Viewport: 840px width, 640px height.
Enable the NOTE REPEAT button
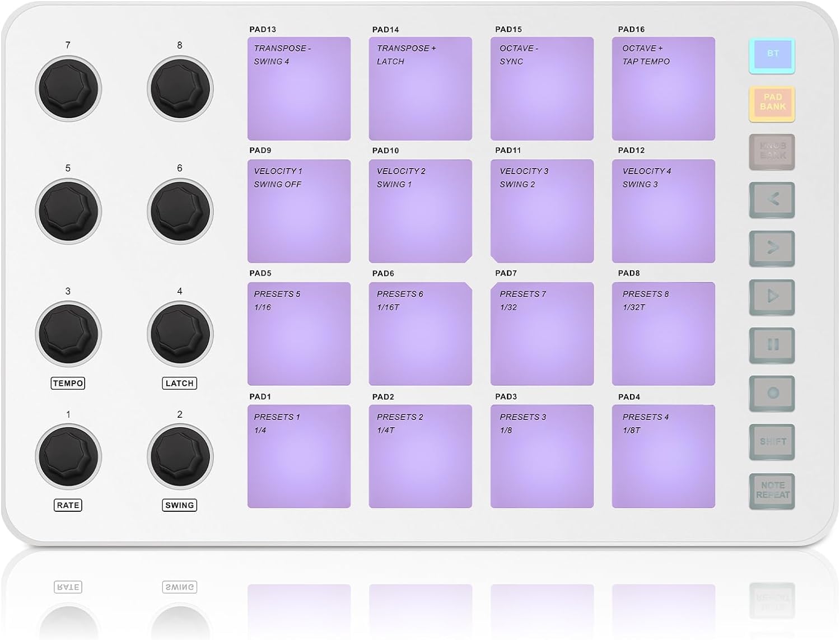(x=772, y=490)
